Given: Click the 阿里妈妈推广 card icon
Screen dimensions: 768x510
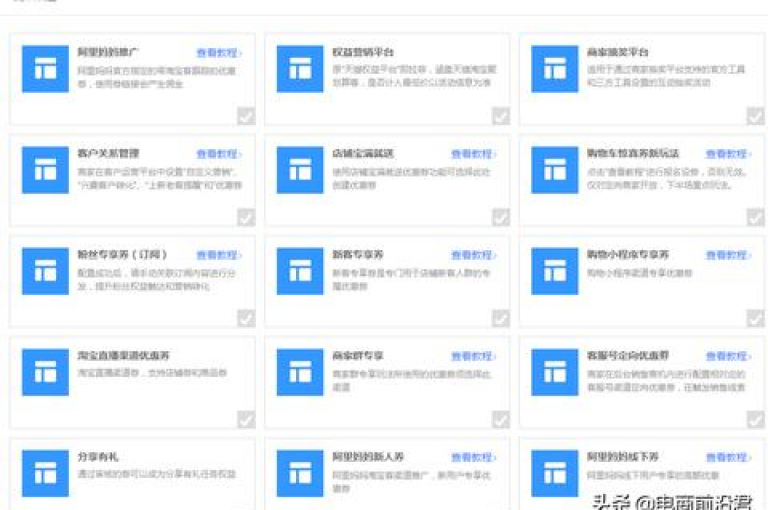Looking at the screenshot, I should point(45,69).
